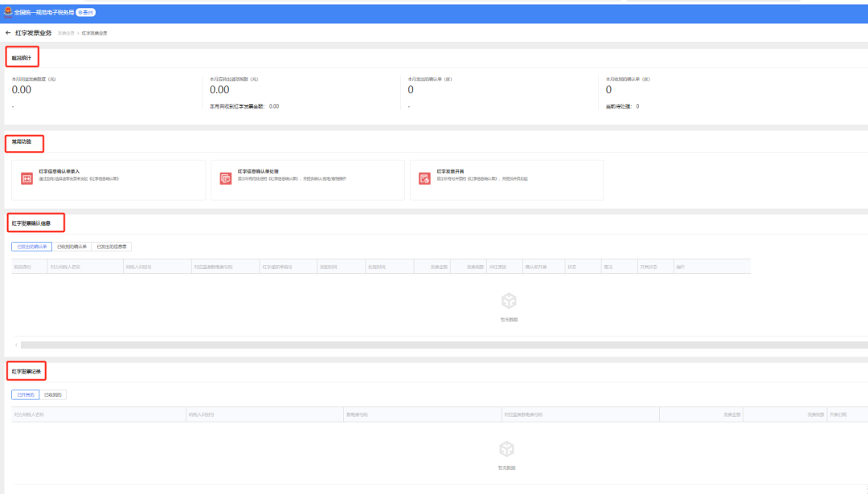Open the 红字发票开具 card title
This screenshot has height=494, width=868.
click(451, 171)
